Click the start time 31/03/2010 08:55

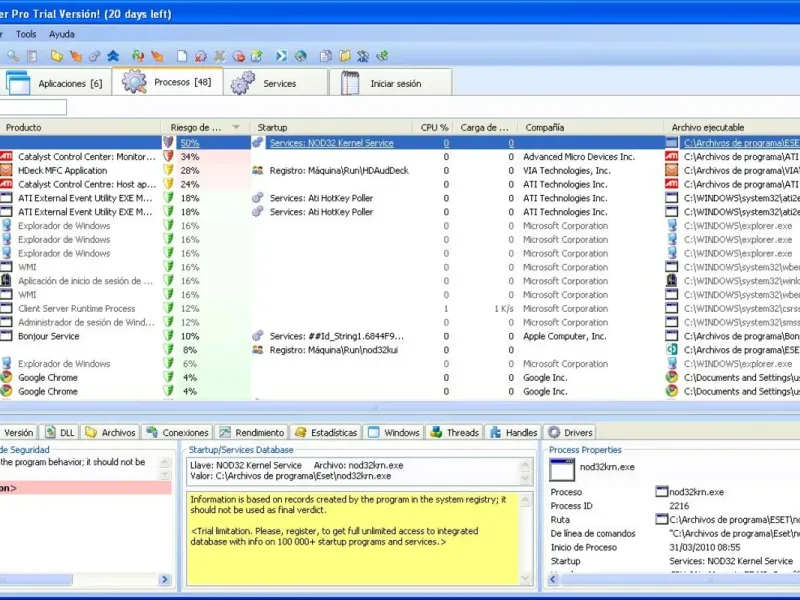coord(705,547)
